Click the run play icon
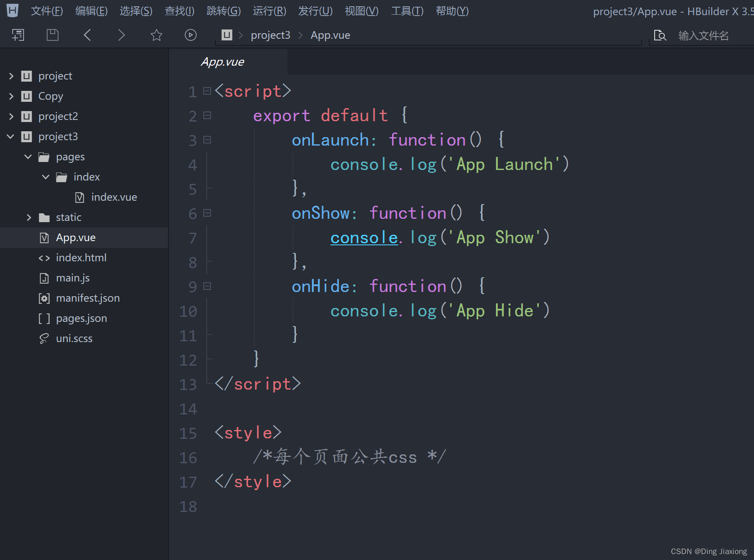754x560 pixels. pyautogui.click(x=191, y=35)
